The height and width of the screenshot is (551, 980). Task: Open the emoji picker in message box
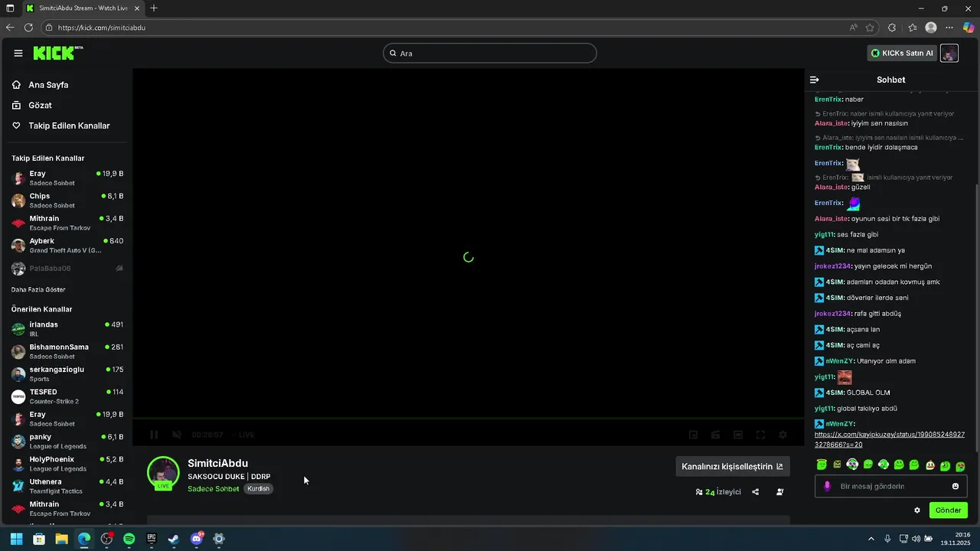955,486
